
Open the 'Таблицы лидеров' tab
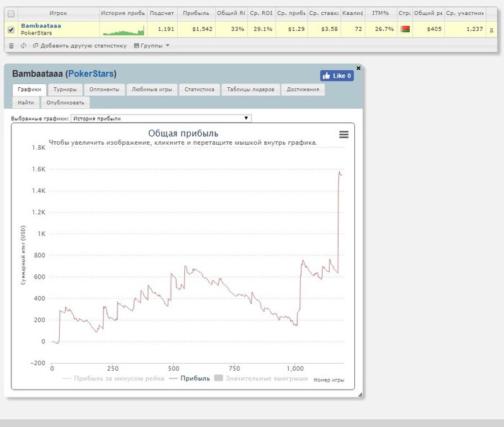[x=251, y=89]
